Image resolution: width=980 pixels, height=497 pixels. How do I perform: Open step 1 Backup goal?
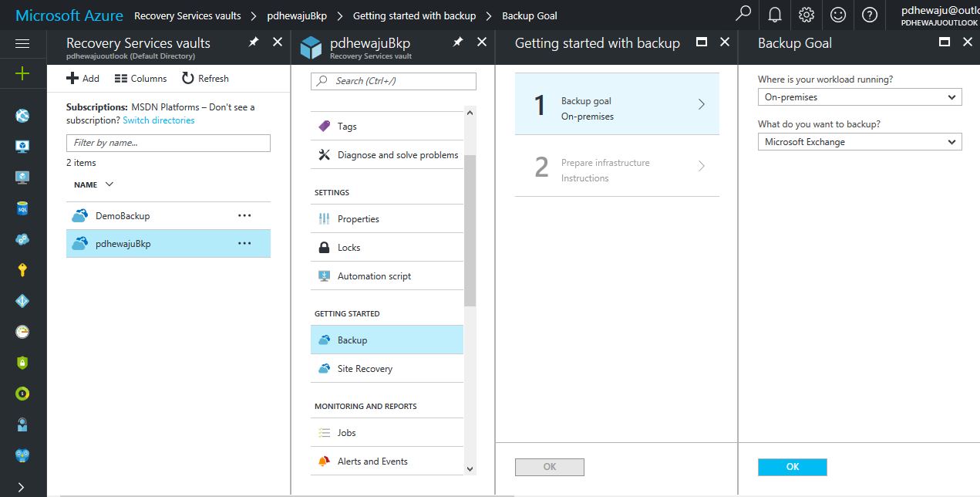(x=617, y=104)
